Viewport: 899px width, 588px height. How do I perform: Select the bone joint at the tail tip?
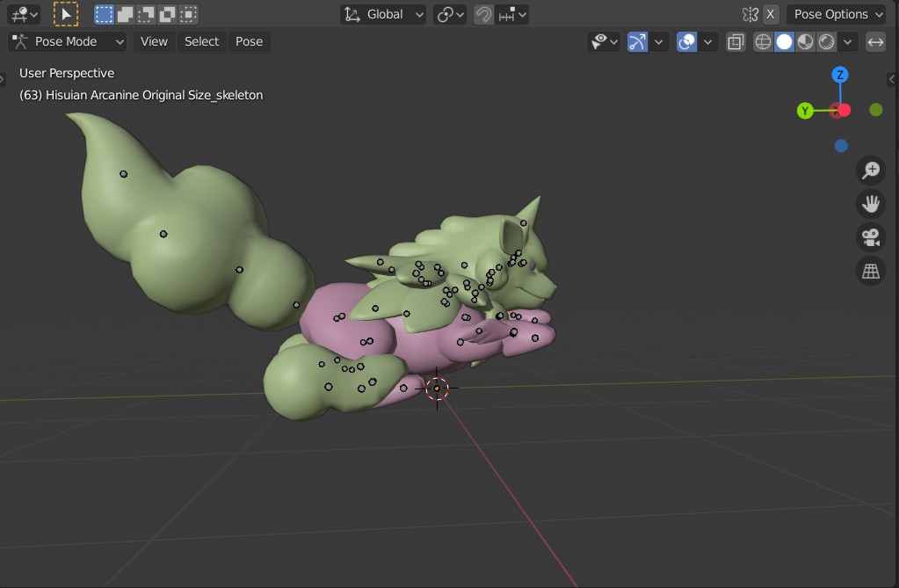point(123,174)
